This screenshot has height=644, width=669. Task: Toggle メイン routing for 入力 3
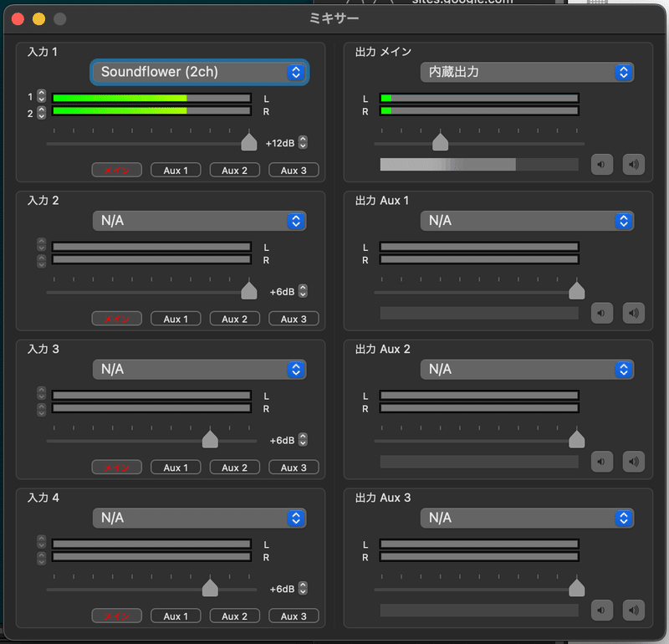pyautogui.click(x=117, y=468)
